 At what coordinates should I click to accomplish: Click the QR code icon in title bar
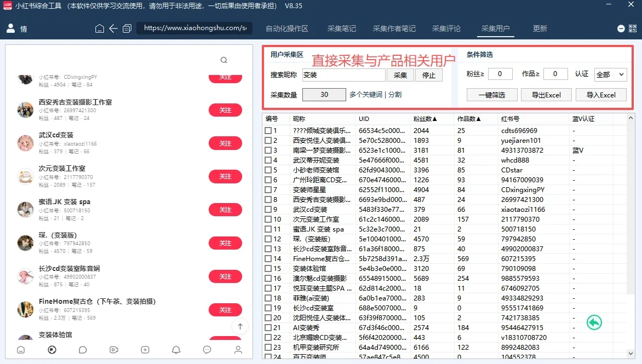pos(633,28)
